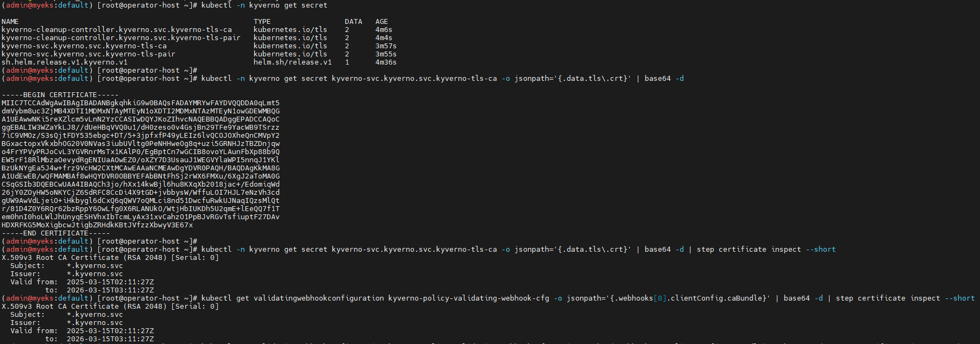Click certificate line starting dmVybm8uc3ZjMB4XDTI1

[141, 111]
